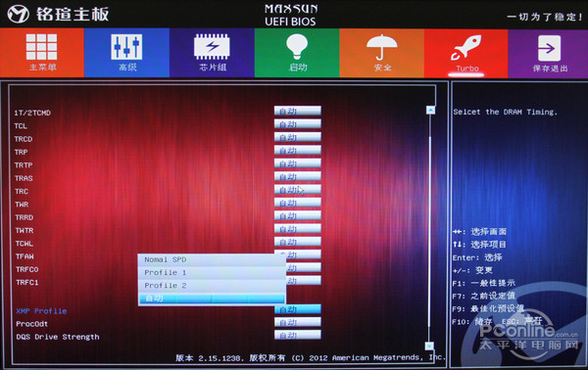Select the ProcOdt setting label
The width and height of the screenshot is (588, 370).
pyautogui.click(x=32, y=324)
